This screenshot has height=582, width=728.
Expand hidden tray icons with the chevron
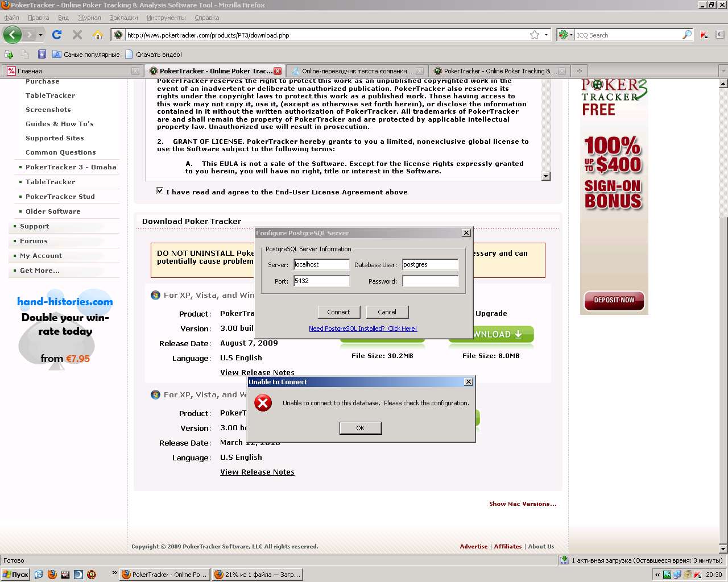tap(657, 575)
